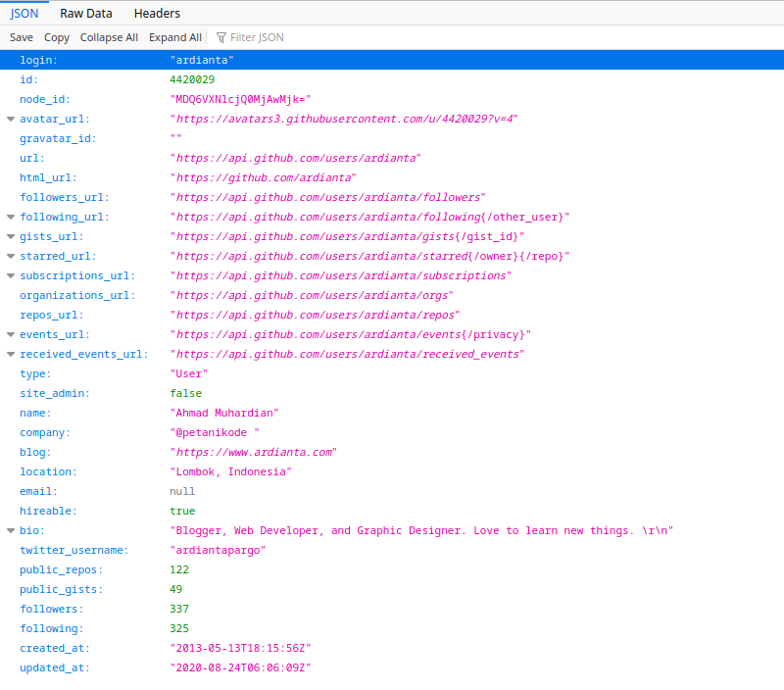
Task: Collapse the avatar_url entry
Action: [x=10, y=119]
